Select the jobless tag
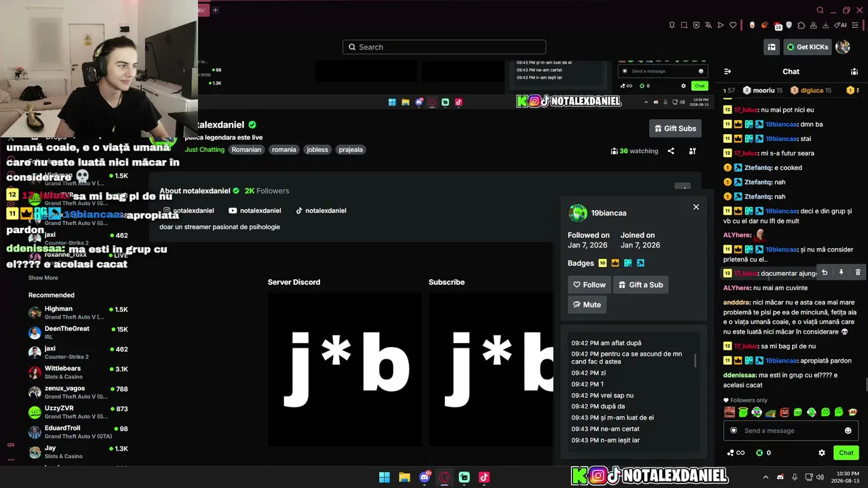The image size is (868, 488). tap(317, 150)
